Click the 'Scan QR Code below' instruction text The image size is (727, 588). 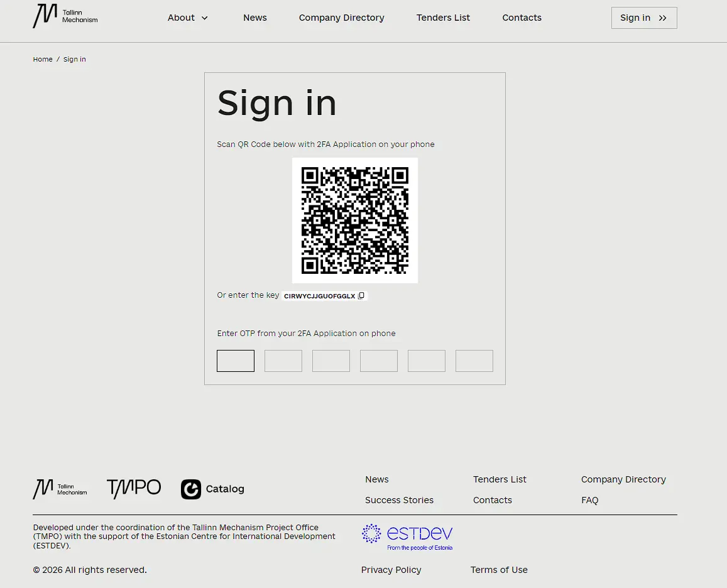[x=325, y=144]
